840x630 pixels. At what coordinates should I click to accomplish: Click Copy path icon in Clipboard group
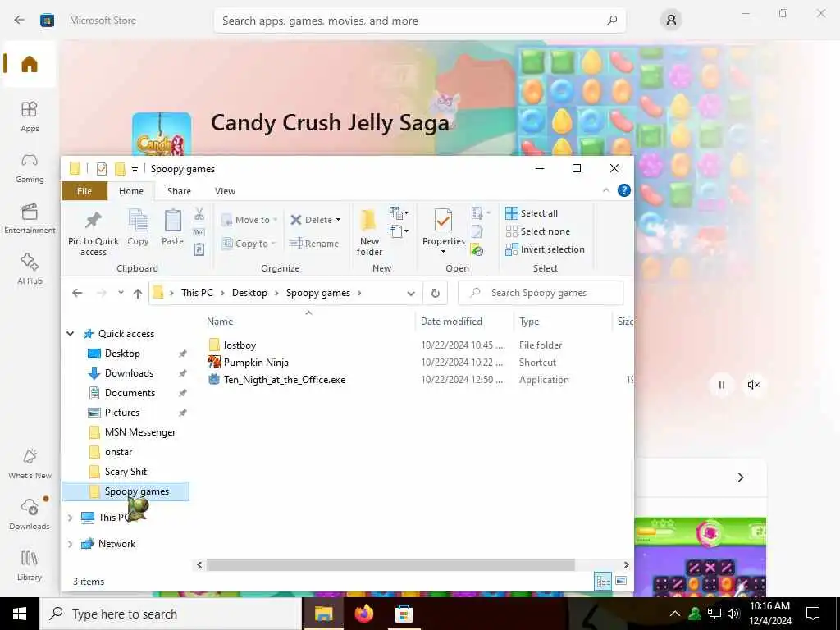[x=199, y=232]
